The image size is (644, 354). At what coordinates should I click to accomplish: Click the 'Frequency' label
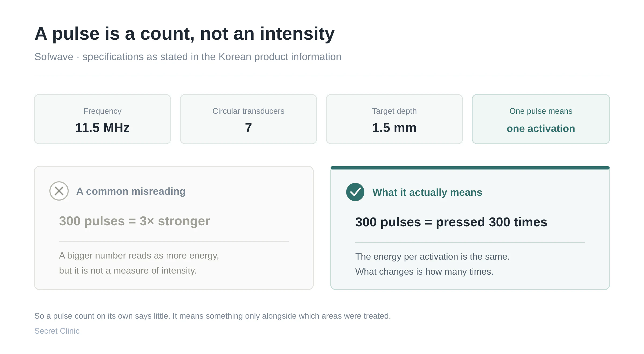(x=103, y=111)
